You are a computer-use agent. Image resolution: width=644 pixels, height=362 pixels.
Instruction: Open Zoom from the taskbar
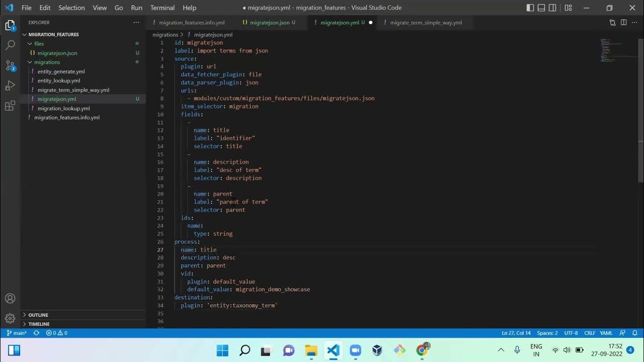[x=355, y=350]
